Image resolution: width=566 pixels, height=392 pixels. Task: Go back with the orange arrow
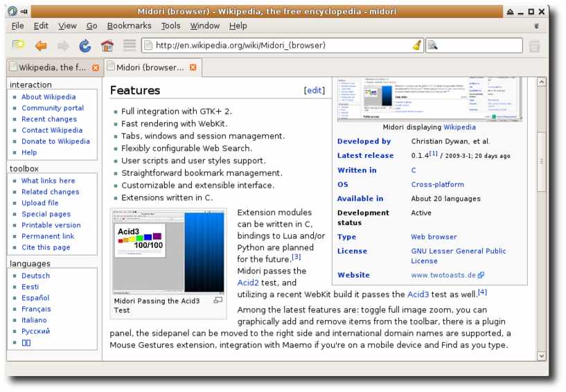[x=41, y=46]
